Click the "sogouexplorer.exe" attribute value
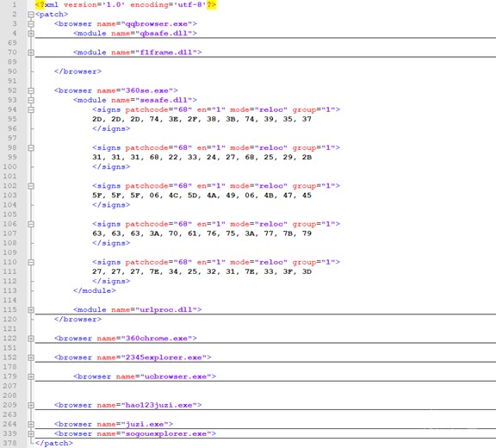Image resolution: width=496 pixels, height=448 pixels. [x=166, y=433]
